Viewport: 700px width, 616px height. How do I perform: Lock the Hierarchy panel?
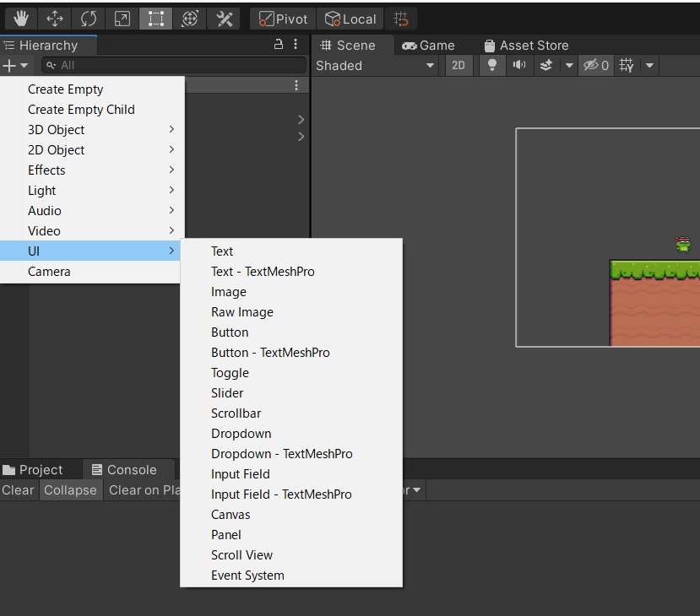[x=278, y=44]
